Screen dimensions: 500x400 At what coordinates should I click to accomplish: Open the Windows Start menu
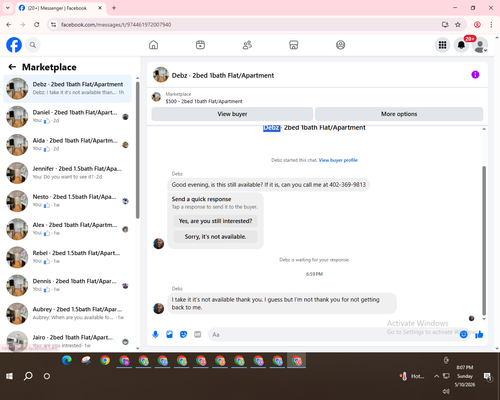[x=9, y=376]
